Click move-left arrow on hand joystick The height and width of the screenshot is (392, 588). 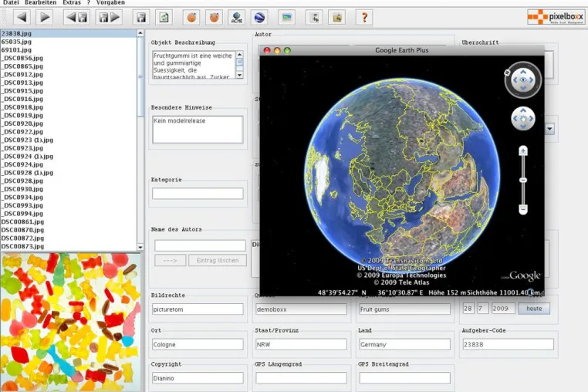(x=515, y=119)
